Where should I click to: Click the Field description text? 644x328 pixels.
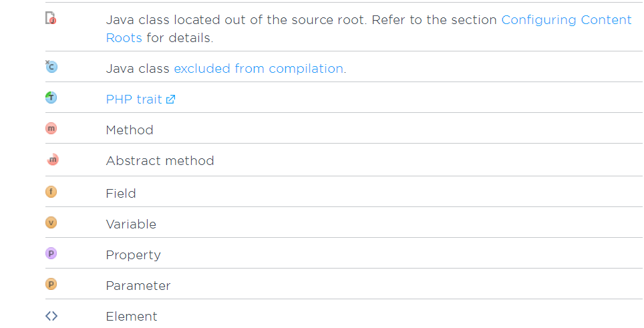click(x=121, y=193)
